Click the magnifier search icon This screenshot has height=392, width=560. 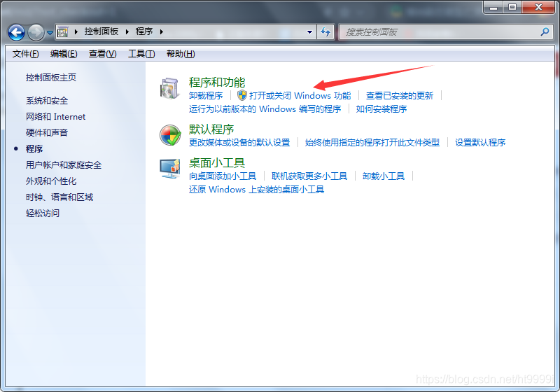point(545,31)
